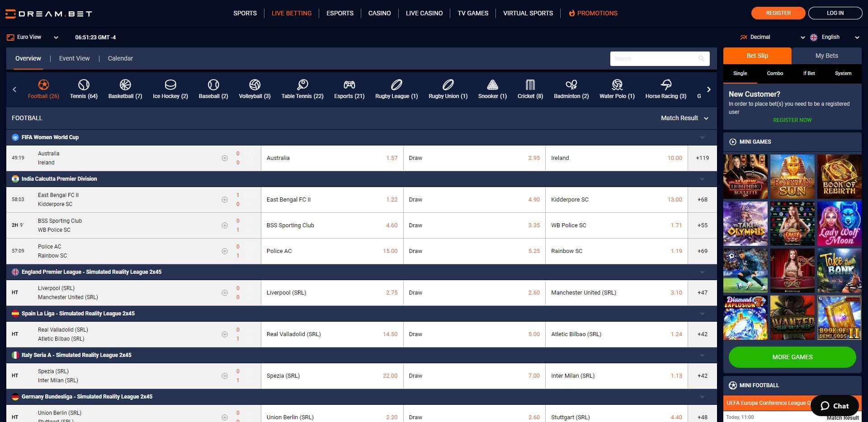The height and width of the screenshot is (422, 868).
Task: Open the English language selector
Action: (835, 37)
